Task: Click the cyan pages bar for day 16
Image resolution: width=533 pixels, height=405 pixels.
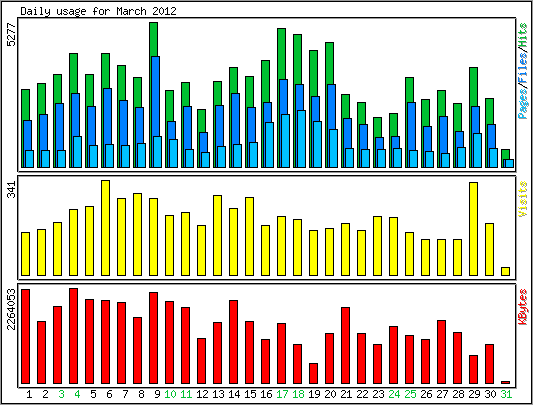Action: [x=270, y=145]
